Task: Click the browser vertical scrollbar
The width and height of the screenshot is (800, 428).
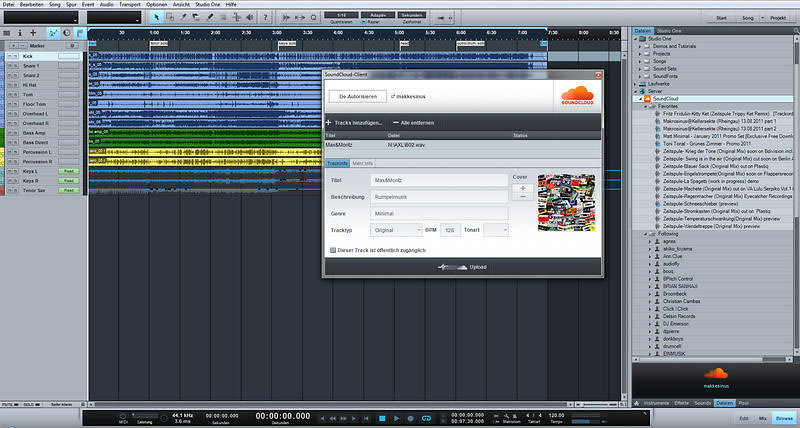Action: [x=796, y=194]
